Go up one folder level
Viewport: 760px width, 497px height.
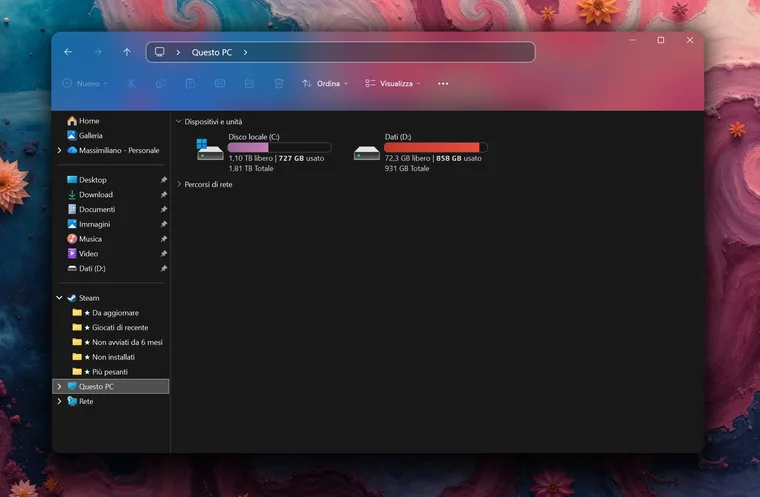[127, 52]
